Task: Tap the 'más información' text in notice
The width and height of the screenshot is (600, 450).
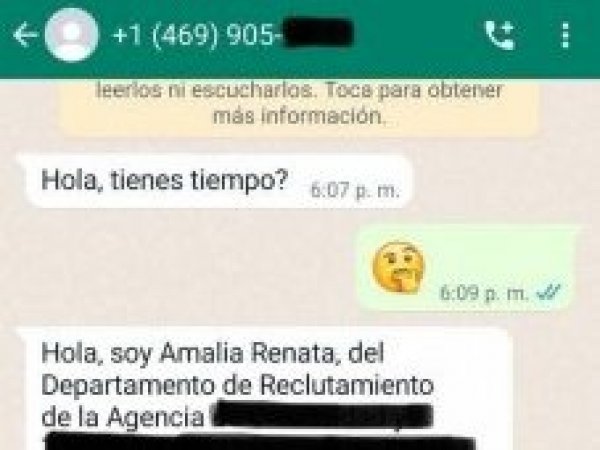Action: [x=299, y=116]
